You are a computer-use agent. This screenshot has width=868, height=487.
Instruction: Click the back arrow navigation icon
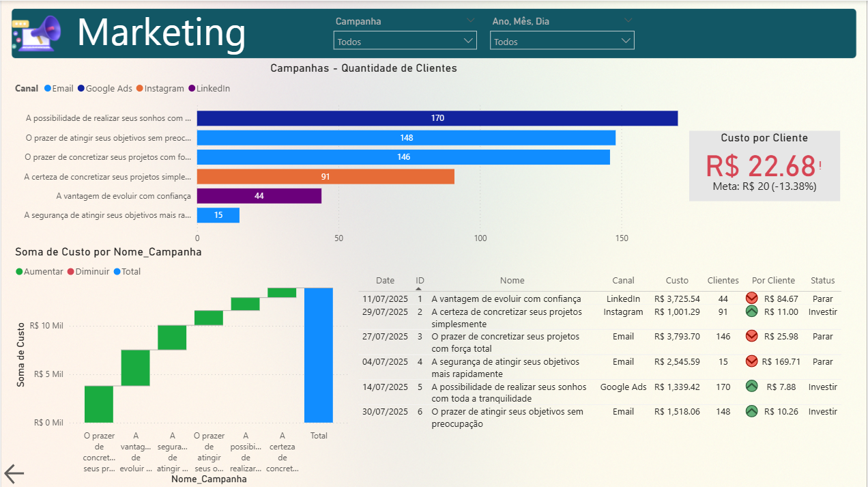14,473
